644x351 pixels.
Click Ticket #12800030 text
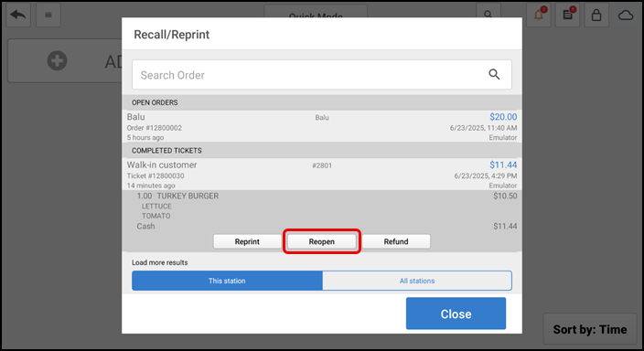(156, 176)
